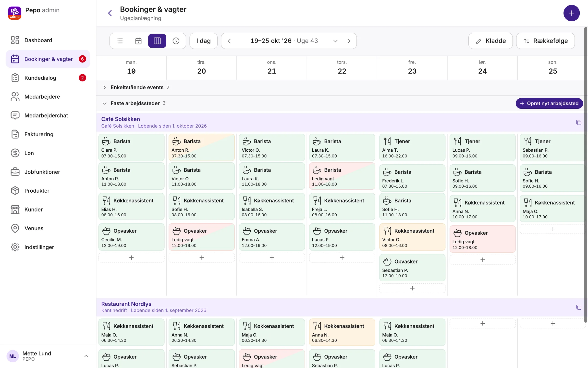The height and width of the screenshot is (368, 588).
Task: Click the Jobfunktioner briefcase icon
Action: pyautogui.click(x=15, y=172)
